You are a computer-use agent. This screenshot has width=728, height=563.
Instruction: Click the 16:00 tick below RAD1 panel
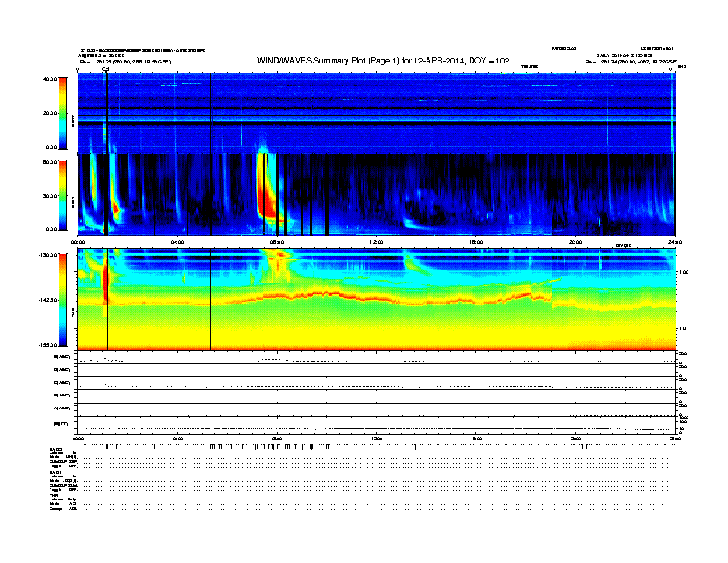tap(476, 242)
